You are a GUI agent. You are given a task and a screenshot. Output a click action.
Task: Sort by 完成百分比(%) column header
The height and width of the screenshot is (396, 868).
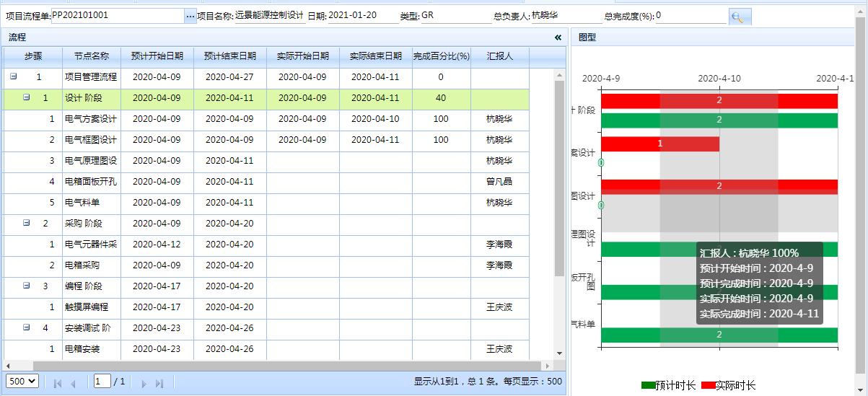442,56
